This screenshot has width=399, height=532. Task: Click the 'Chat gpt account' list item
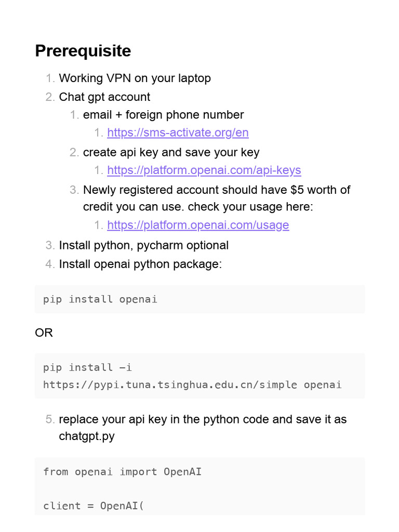[104, 97]
